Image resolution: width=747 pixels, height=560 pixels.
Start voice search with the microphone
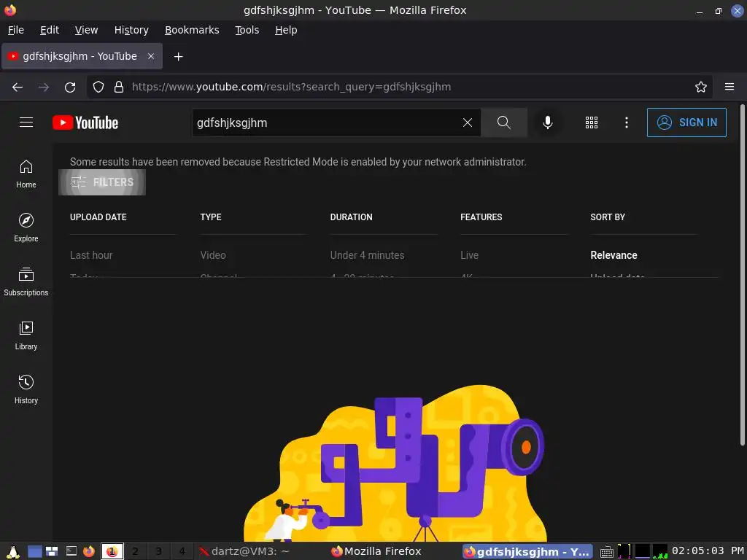coord(547,122)
